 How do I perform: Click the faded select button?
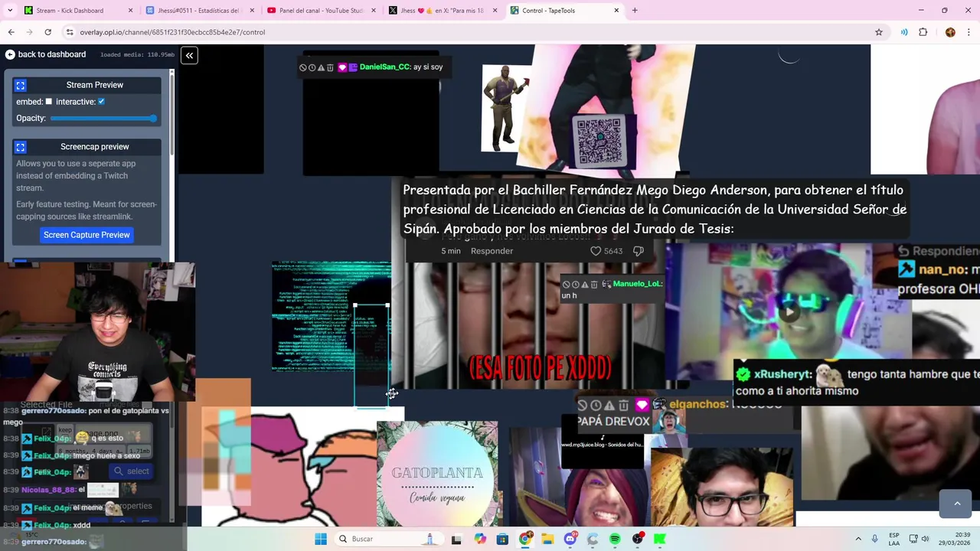130,471
